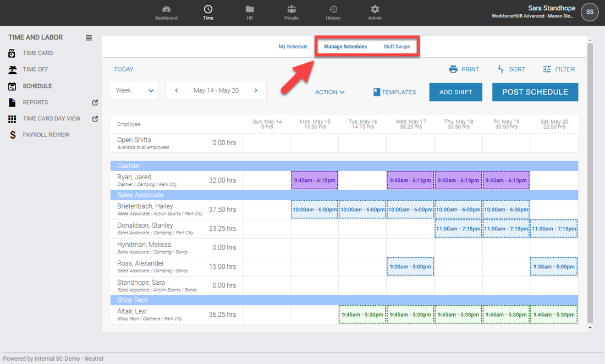Open the People section icon
605x364 pixels.
pos(291,10)
